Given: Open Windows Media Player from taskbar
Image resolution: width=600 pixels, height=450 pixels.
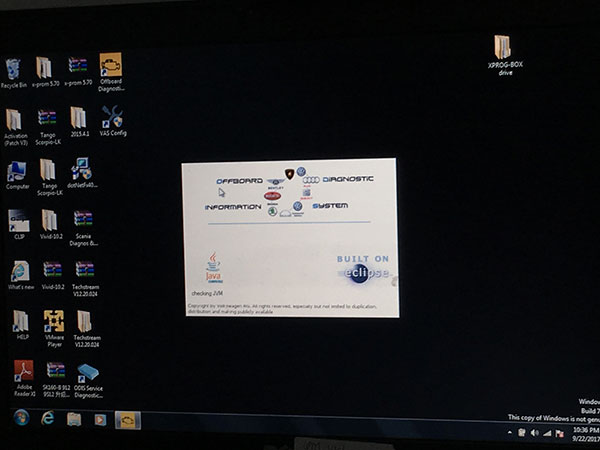Looking at the screenshot, I should click(x=100, y=420).
